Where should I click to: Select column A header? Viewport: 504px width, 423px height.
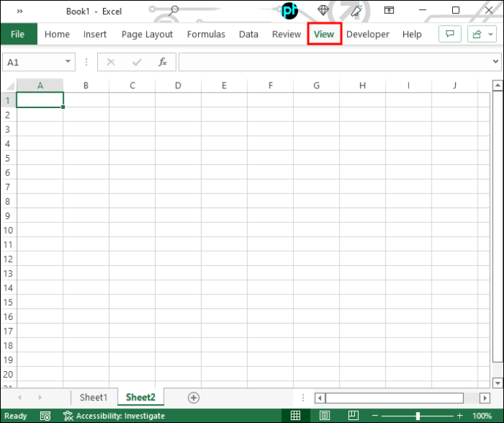[40, 85]
